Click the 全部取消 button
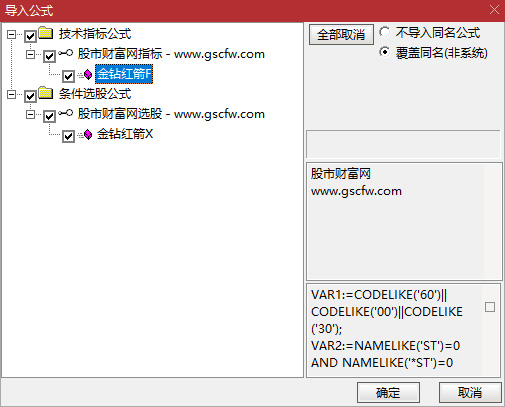Screen dimensions: 505x407 [341, 34]
